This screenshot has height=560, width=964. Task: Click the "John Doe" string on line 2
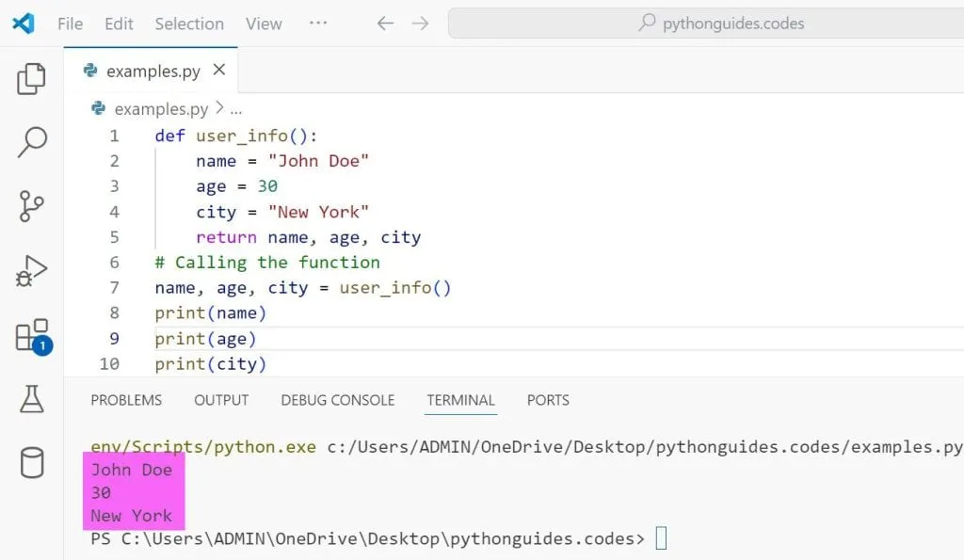(x=318, y=161)
